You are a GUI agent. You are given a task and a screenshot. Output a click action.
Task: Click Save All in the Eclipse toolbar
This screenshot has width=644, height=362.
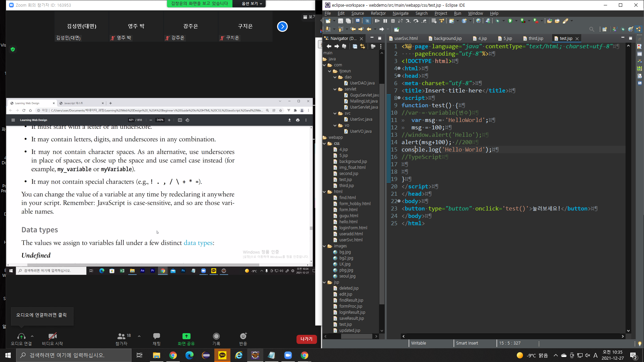(x=348, y=21)
